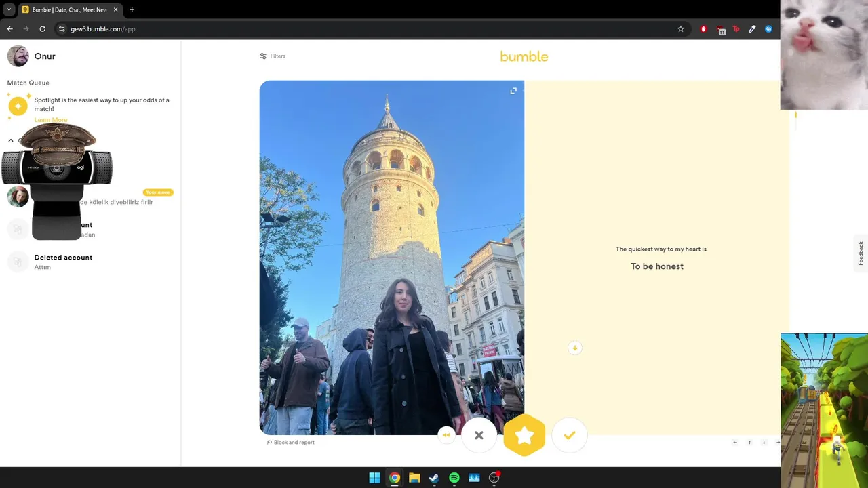Open the Filters settings

click(x=273, y=56)
